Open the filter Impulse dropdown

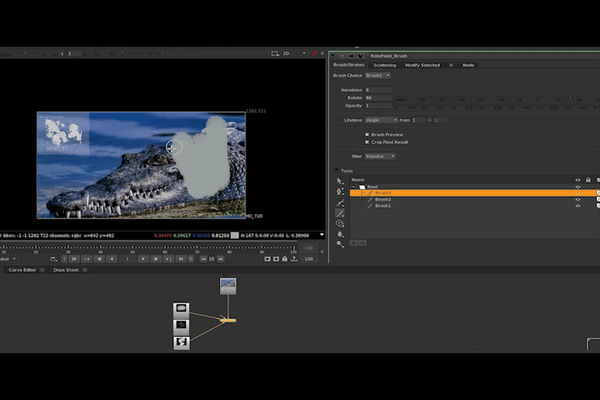382,156
